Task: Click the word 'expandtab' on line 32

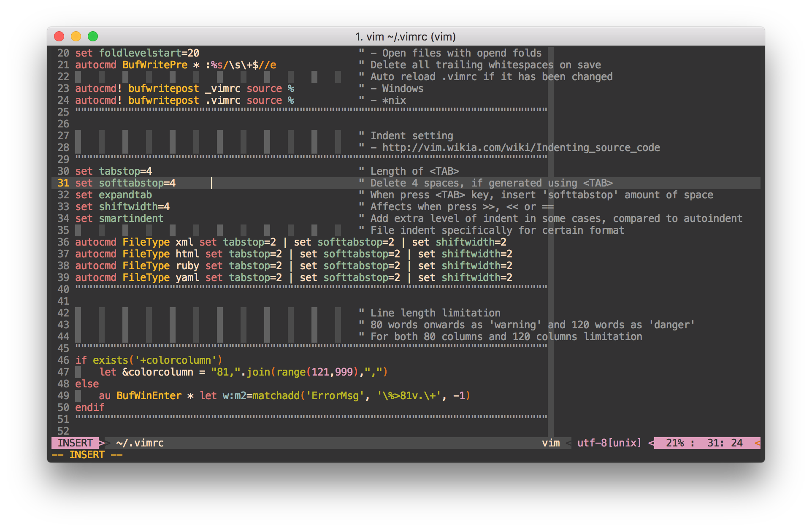Action: [125, 195]
